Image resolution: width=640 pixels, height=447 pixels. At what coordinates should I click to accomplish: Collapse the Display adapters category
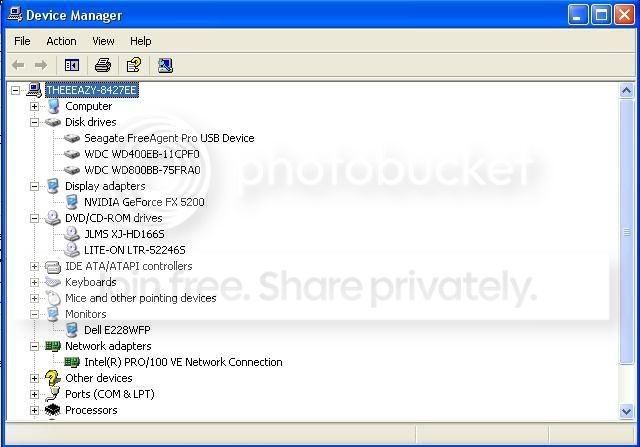pyautogui.click(x=35, y=187)
